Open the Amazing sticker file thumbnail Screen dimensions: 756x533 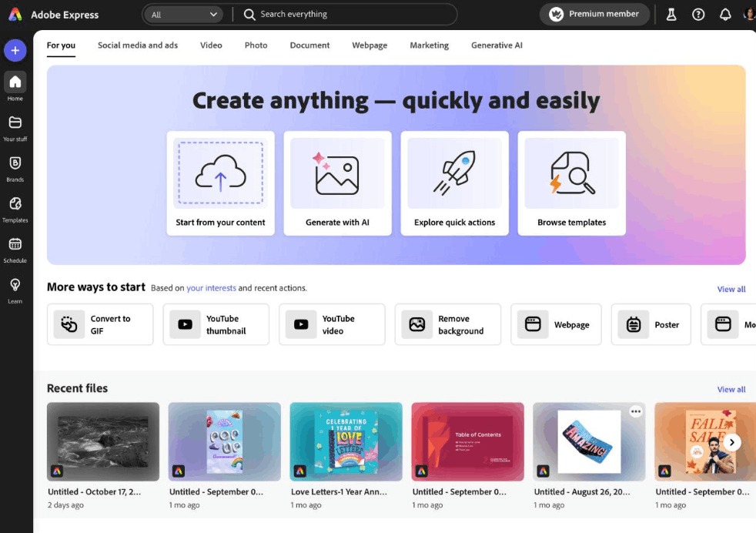(589, 441)
